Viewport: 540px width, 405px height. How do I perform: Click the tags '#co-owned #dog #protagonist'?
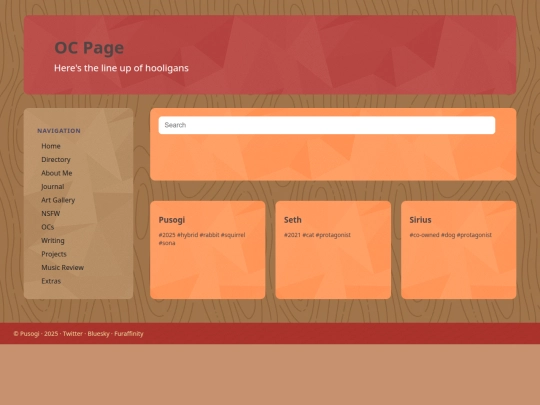coord(450,235)
